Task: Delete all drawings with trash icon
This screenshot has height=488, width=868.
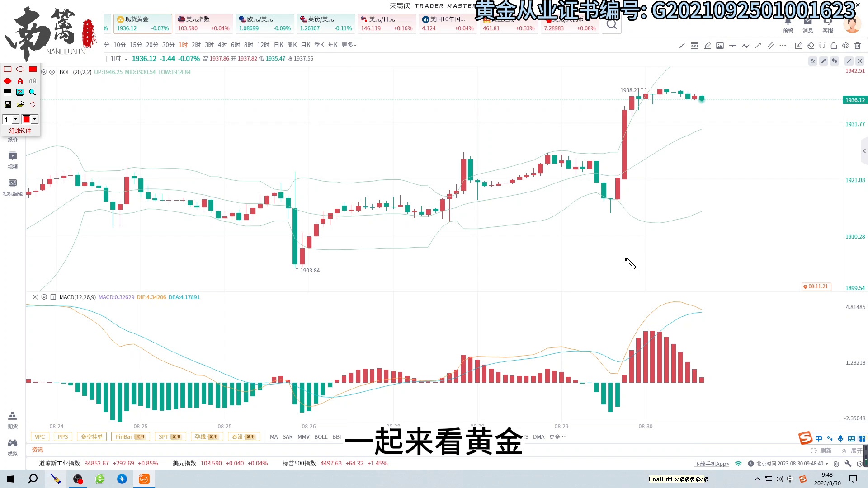Action: coord(858,45)
